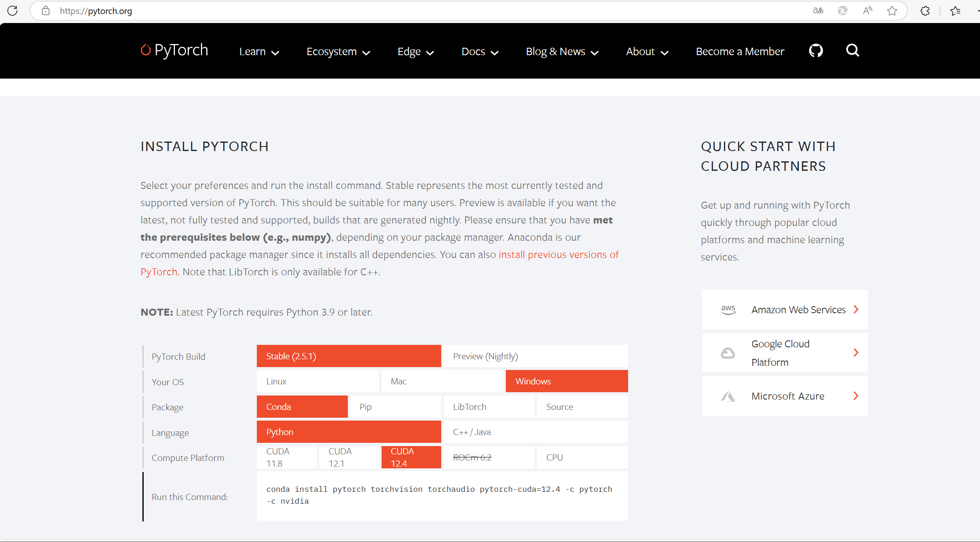Choose Linux as your OS
Viewport: 980px width, 542px height.
pos(318,381)
